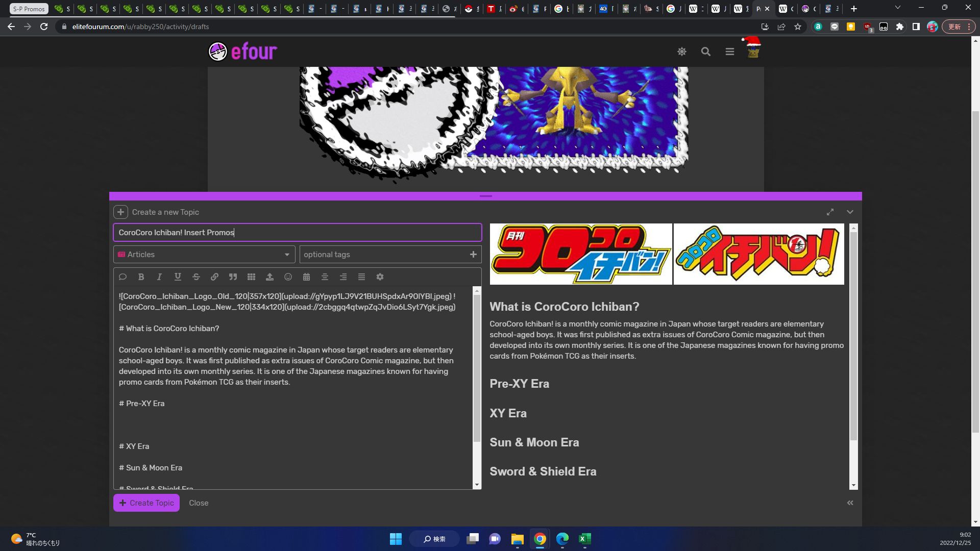The width and height of the screenshot is (980, 551).
Task: Install app via download icon in address bar
Action: tap(765, 27)
